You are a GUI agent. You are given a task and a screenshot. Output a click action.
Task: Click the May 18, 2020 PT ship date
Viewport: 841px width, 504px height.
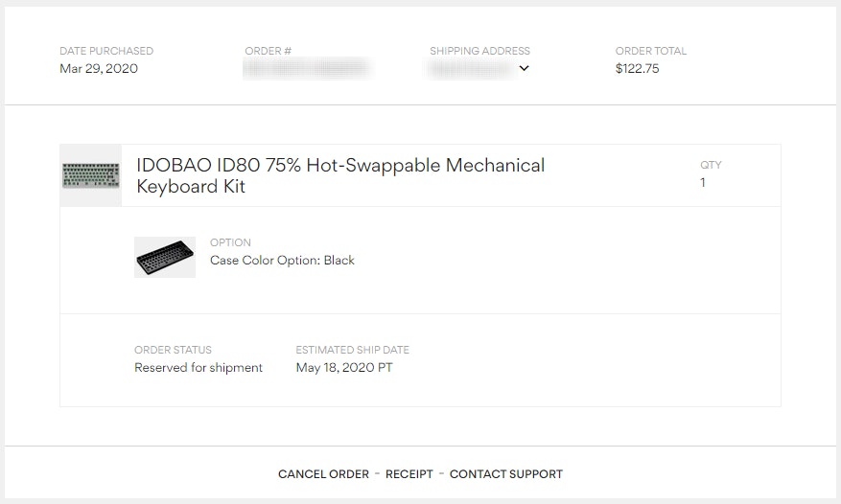[x=344, y=368]
